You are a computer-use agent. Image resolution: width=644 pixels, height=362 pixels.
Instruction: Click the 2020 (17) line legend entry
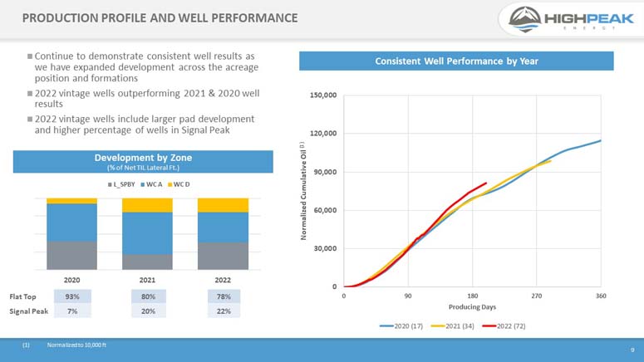tap(401, 325)
